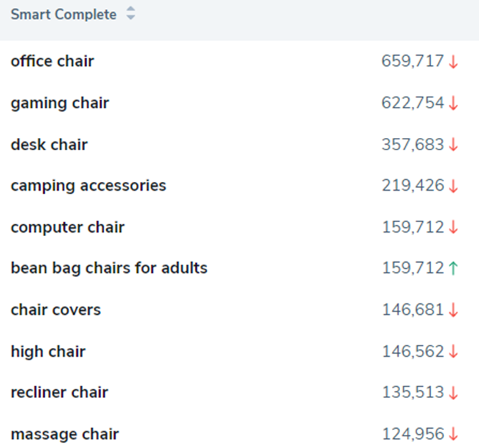Select the chair covers keyword
The height and width of the screenshot is (448, 479).
pyautogui.click(x=56, y=309)
